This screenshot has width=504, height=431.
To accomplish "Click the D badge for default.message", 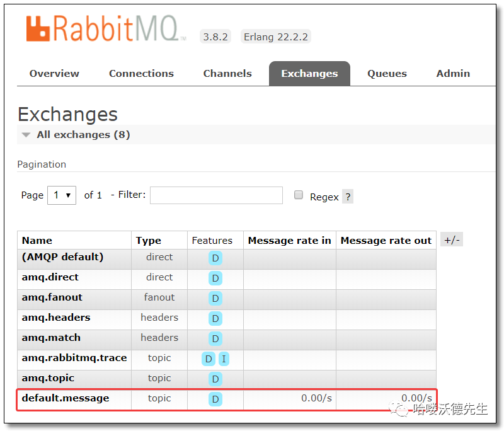I will (x=215, y=399).
